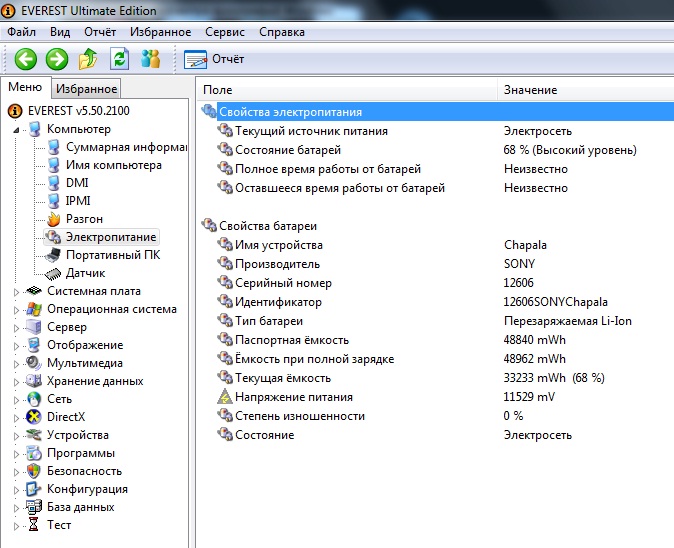Click the Сеть network globe icon
Image resolution: width=674 pixels, height=548 pixels.
pos(34,399)
